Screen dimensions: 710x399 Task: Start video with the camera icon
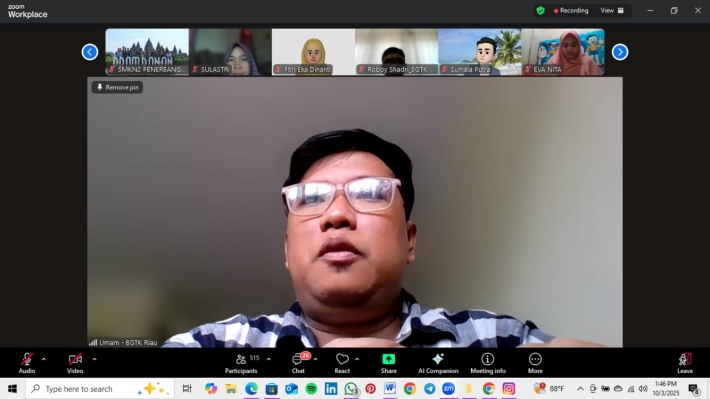pyautogui.click(x=75, y=360)
